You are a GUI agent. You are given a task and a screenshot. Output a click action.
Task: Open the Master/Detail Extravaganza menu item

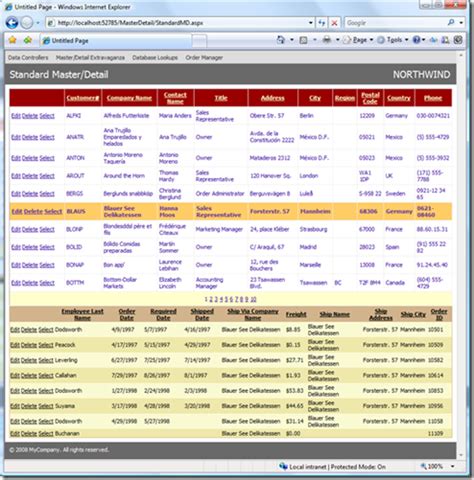[x=90, y=58]
